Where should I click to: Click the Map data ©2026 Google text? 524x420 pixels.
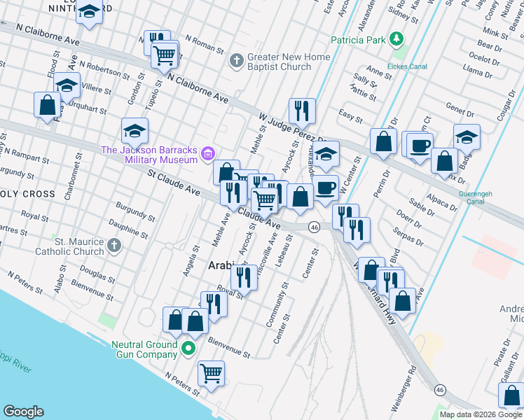[481, 415]
